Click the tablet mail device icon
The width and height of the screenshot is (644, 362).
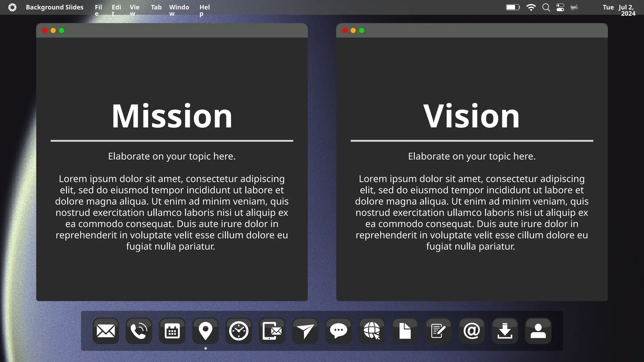(272, 331)
